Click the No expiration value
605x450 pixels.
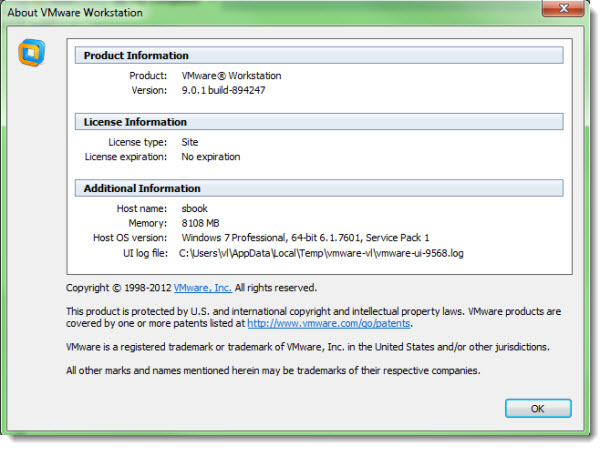pyautogui.click(x=211, y=157)
